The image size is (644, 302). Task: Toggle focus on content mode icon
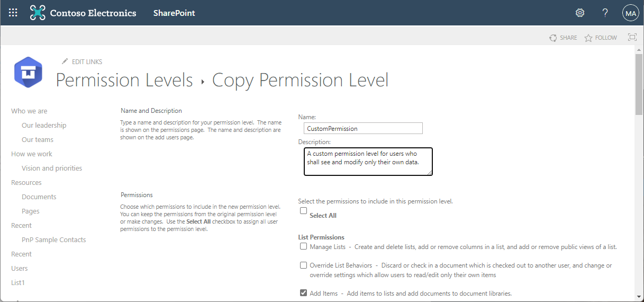[632, 37]
